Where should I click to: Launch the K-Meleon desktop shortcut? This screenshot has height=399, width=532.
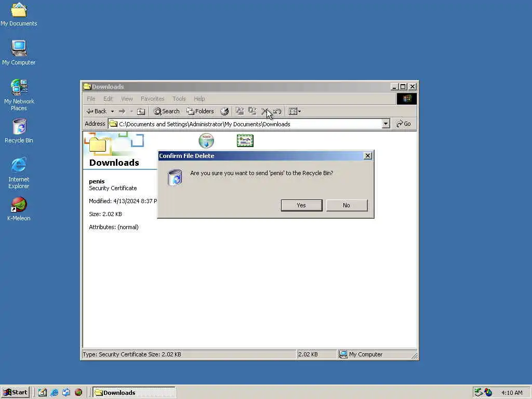[19, 209]
